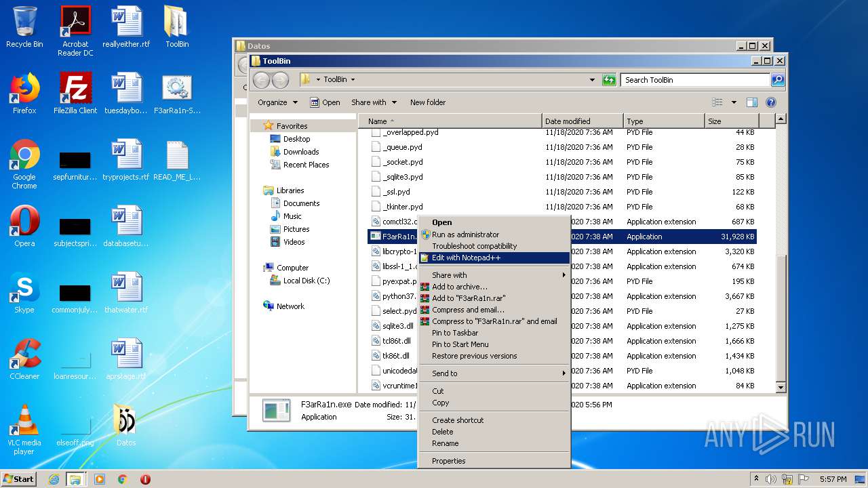Toggle the preview pane icon

[751, 102]
